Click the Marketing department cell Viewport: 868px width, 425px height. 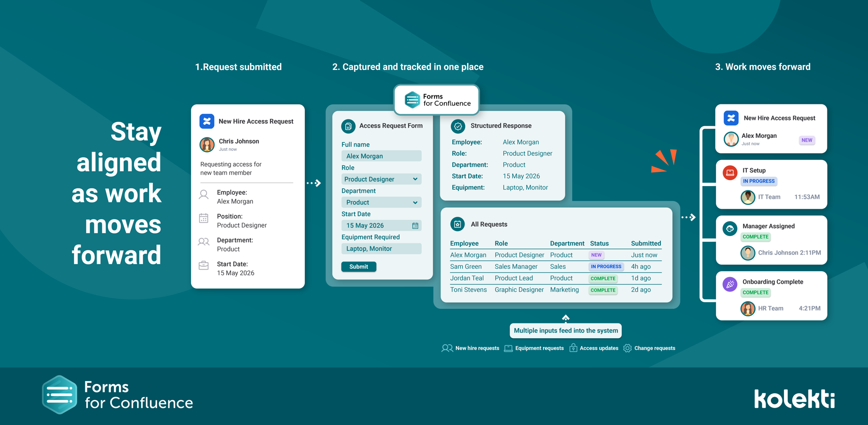(x=564, y=289)
